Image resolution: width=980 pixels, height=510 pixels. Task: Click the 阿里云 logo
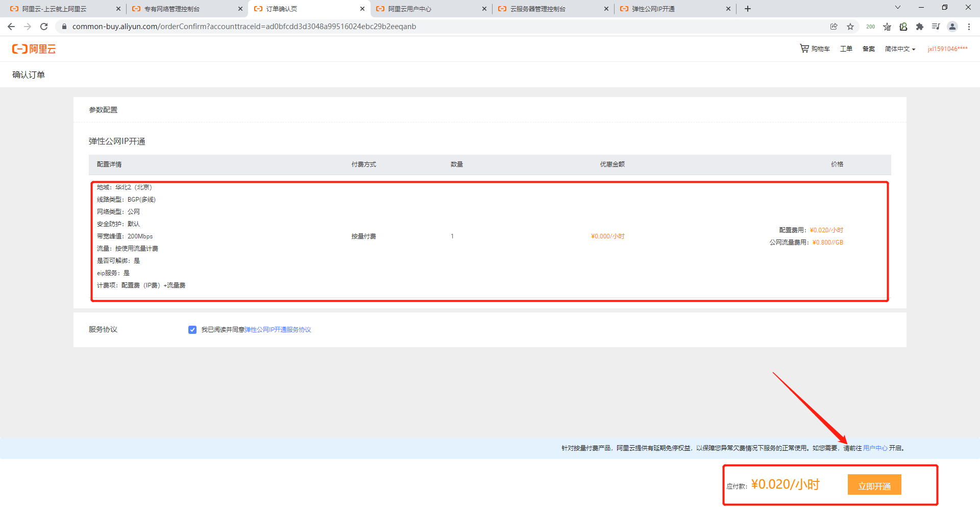pyautogui.click(x=34, y=49)
